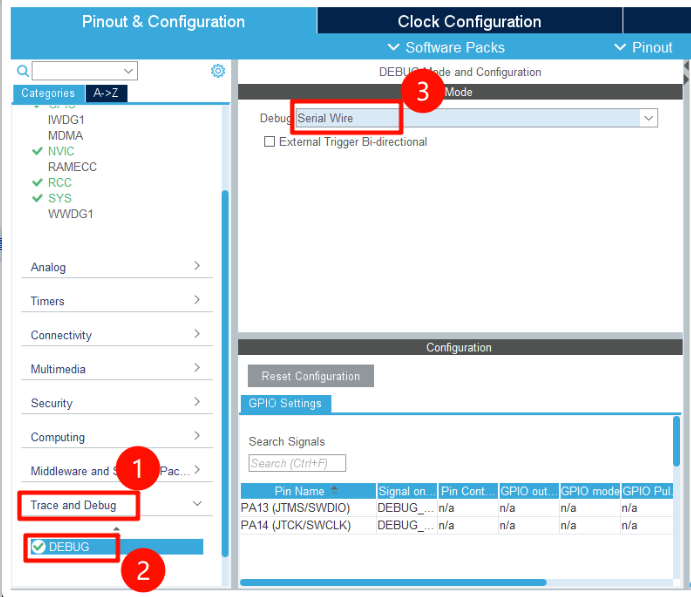Select WWDG1 in the peripheral list

(x=71, y=214)
